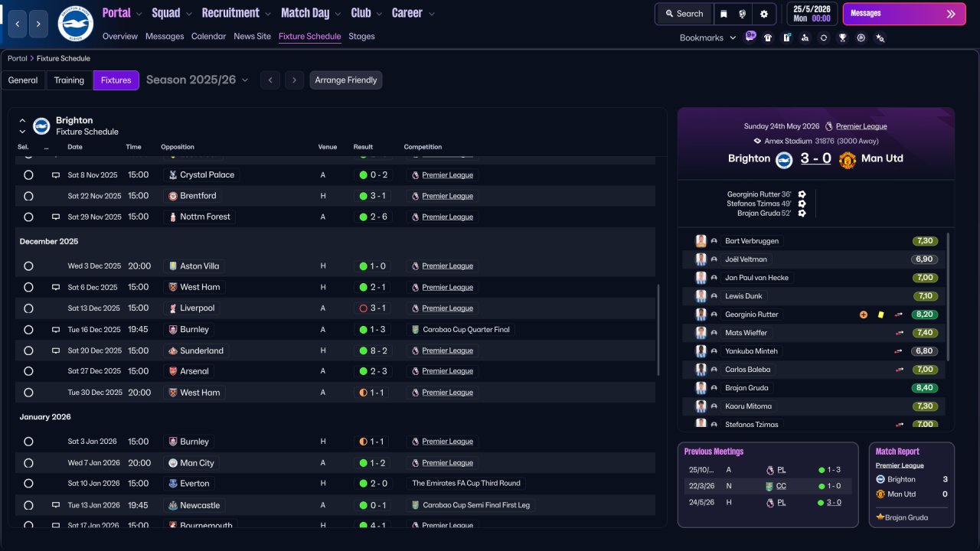The width and height of the screenshot is (980, 551).
Task: Click the substitution arrow on Mats Wieffer's row
Action: (899, 333)
